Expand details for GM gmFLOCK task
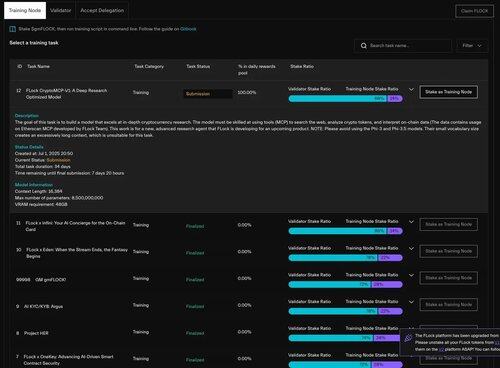This screenshot has height=368, width=500. (411, 275)
